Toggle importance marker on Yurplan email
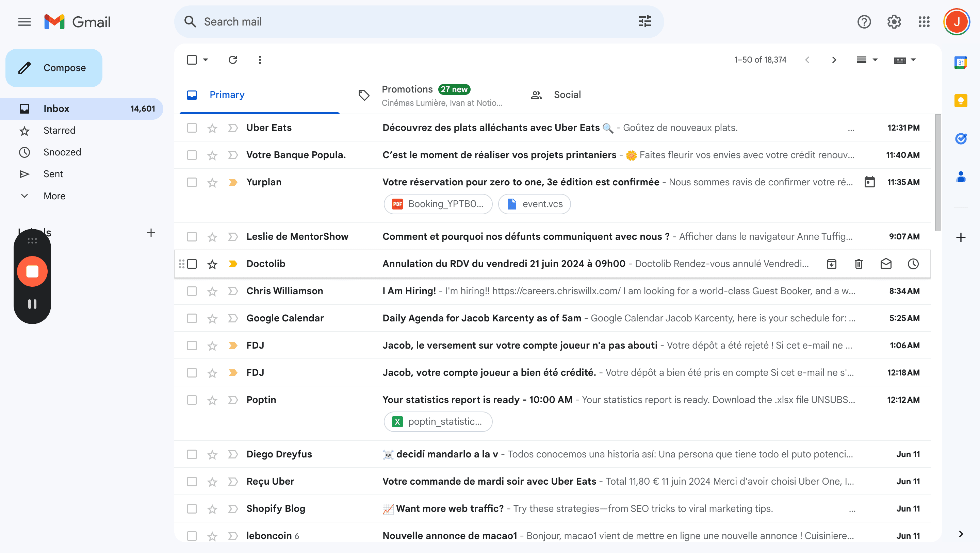 [233, 182]
